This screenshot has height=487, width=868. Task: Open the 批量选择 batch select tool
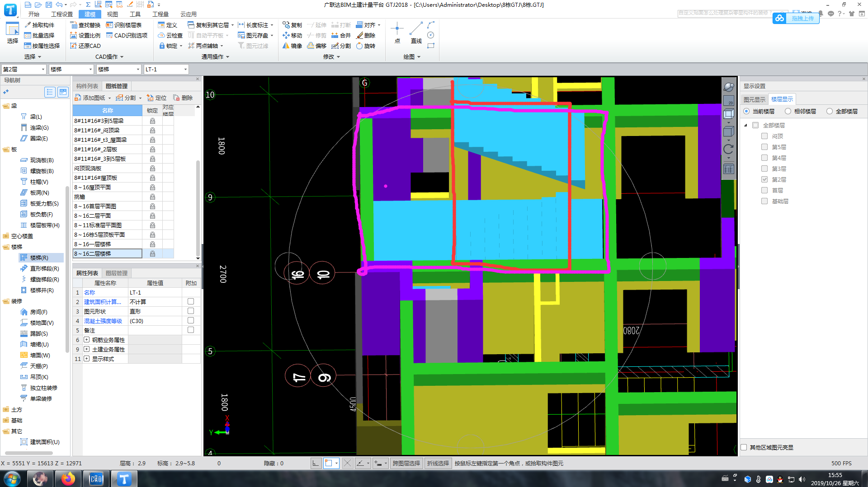click(39, 35)
